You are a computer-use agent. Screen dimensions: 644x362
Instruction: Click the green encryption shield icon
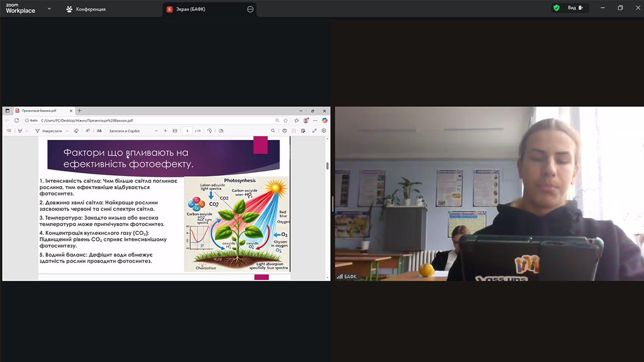pyautogui.click(x=557, y=8)
